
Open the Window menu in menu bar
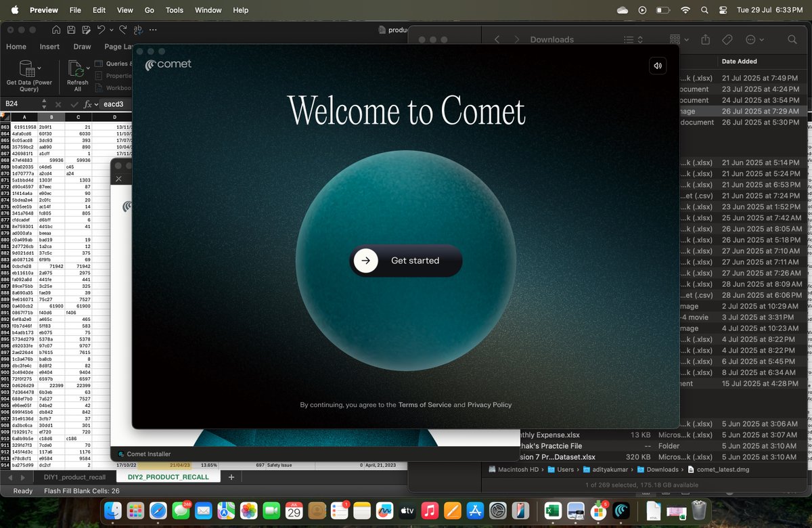click(208, 10)
